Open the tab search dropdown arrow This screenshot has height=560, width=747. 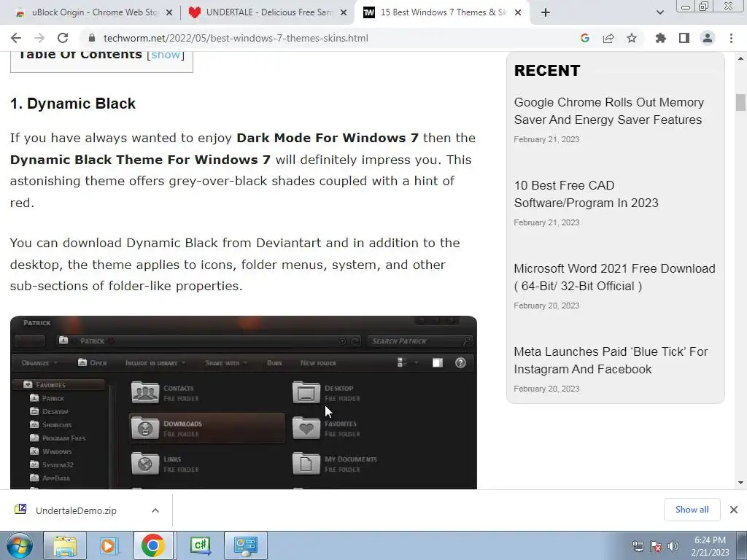pyautogui.click(x=659, y=13)
